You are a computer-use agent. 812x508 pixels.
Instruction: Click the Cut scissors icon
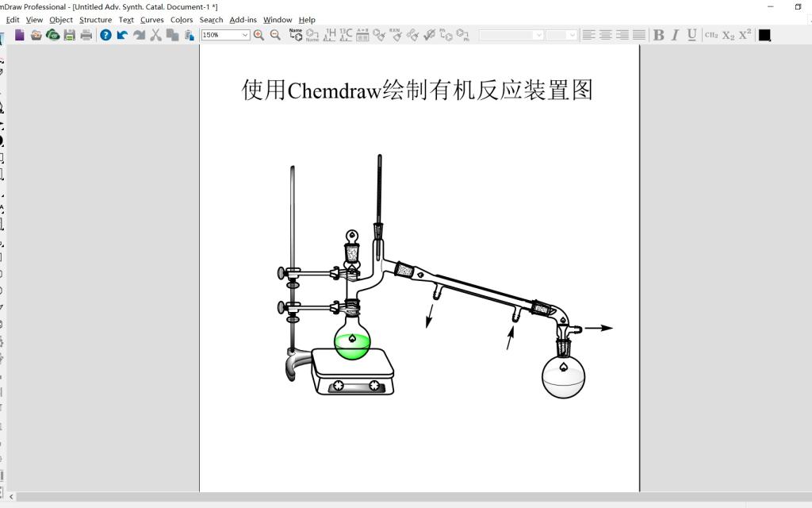[x=156, y=35]
